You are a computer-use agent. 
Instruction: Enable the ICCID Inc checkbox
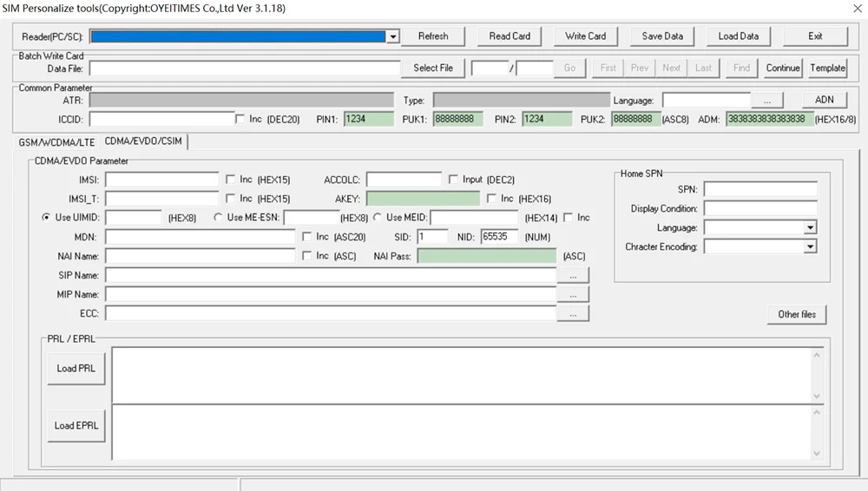tap(240, 119)
